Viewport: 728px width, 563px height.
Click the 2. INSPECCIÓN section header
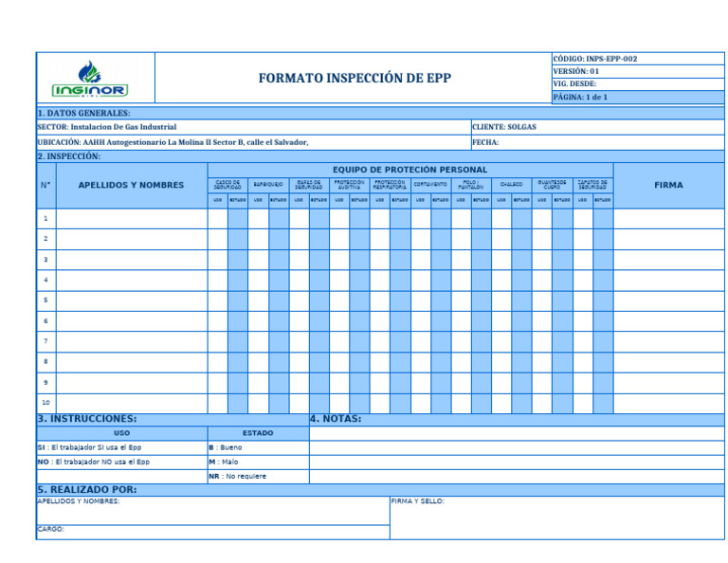(380, 156)
